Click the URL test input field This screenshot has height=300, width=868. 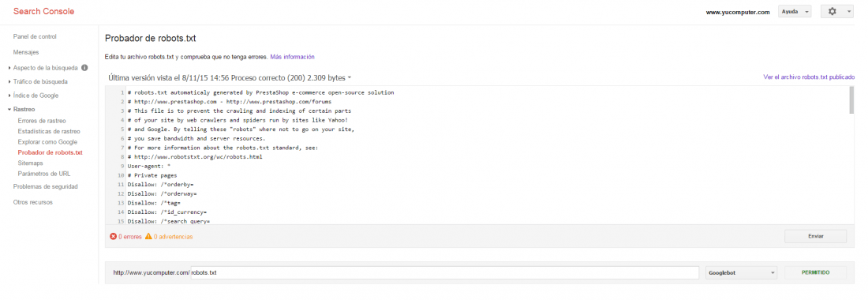click(x=444, y=273)
